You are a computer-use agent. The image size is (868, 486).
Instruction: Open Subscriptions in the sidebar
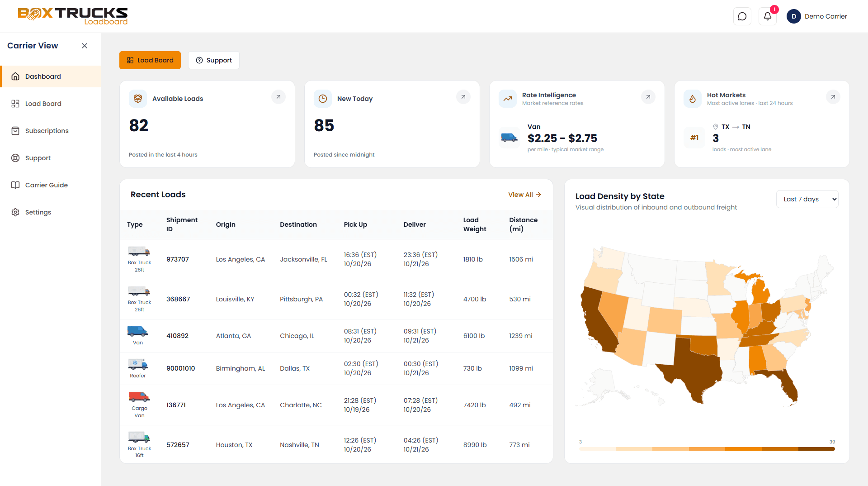click(50, 131)
